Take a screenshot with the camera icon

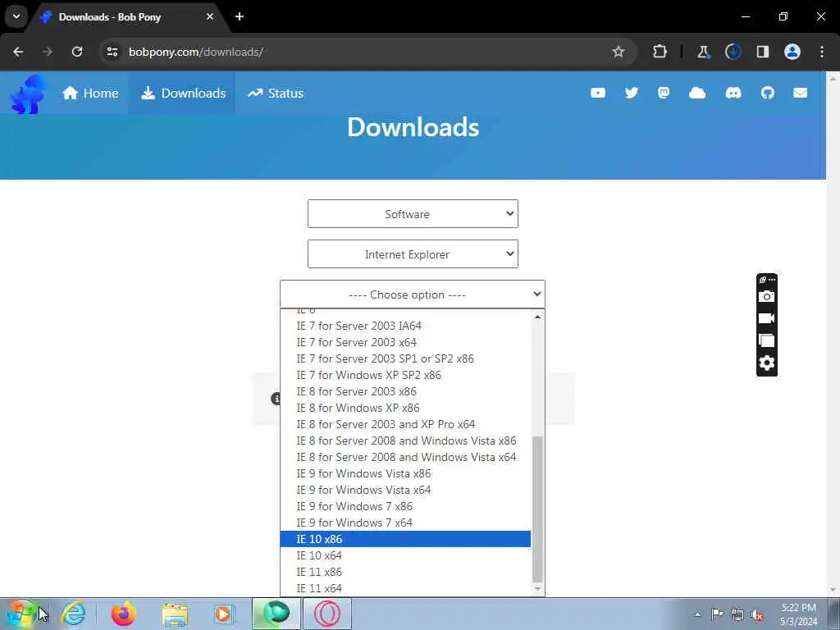point(767,296)
